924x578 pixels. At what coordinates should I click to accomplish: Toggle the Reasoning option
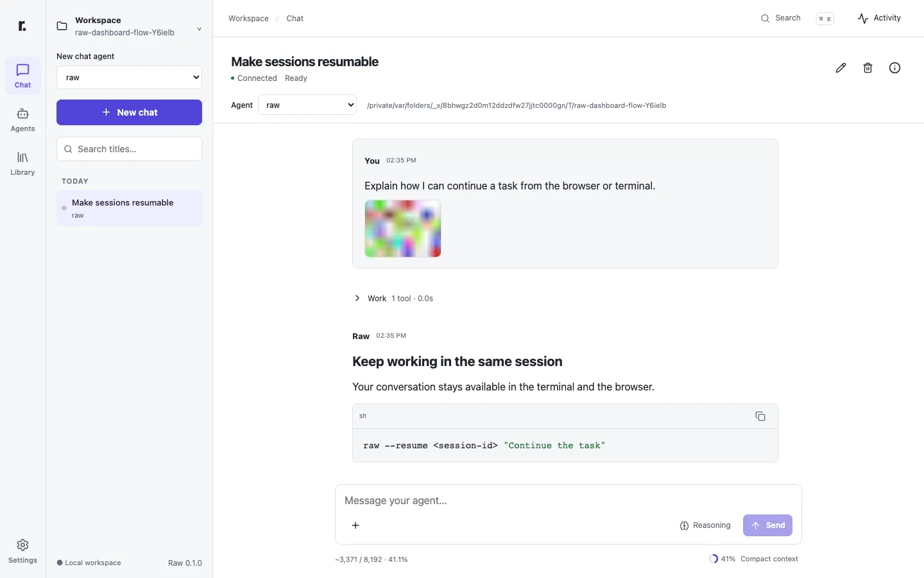pyautogui.click(x=705, y=525)
